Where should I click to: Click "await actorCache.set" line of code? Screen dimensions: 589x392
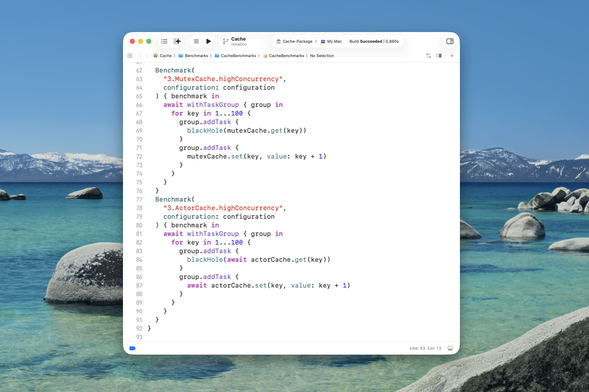(269, 285)
